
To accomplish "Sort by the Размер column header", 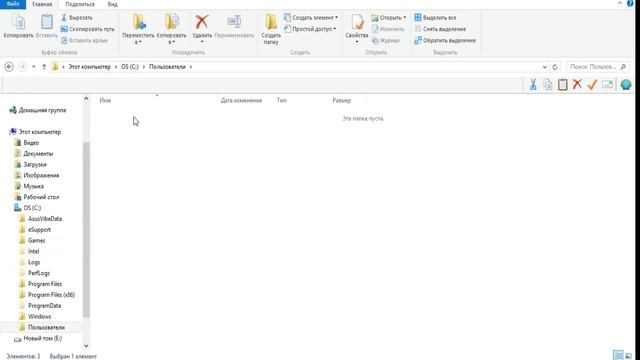I will [342, 100].
